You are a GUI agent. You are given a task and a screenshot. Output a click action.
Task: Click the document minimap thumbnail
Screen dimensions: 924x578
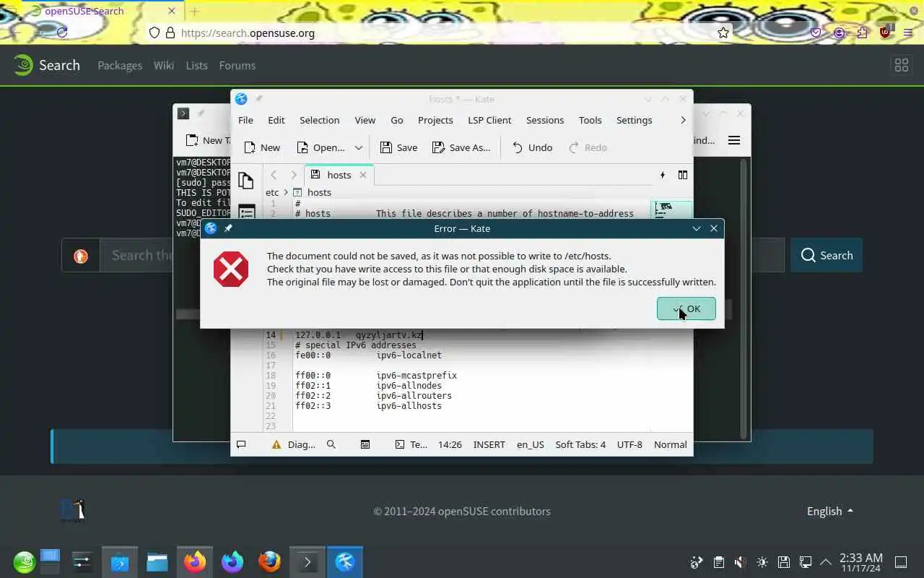[672, 210]
